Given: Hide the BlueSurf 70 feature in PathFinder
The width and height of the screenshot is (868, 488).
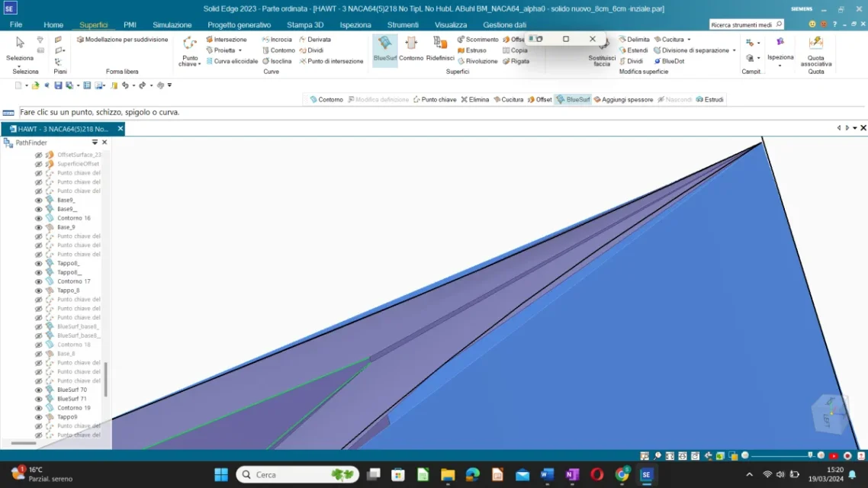Looking at the screenshot, I should [39, 389].
